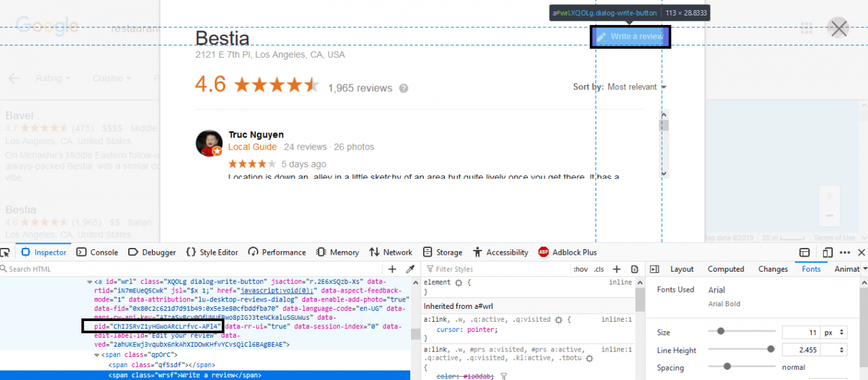The height and width of the screenshot is (380, 868).
Task: Open the Adblock Plus devtools panel
Action: (x=568, y=252)
